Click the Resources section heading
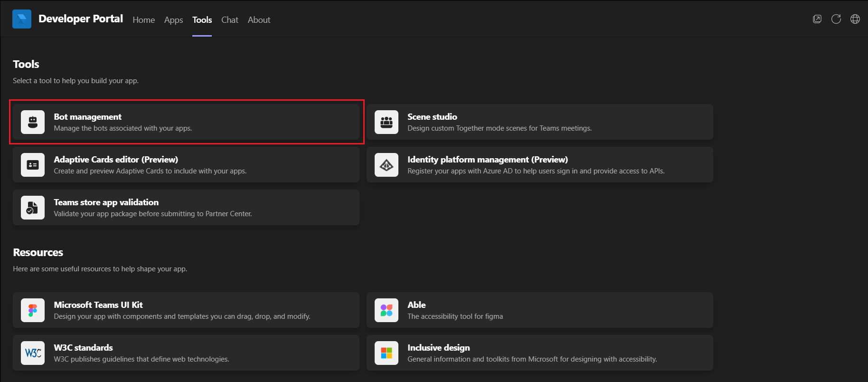The image size is (868, 382). pos(38,252)
